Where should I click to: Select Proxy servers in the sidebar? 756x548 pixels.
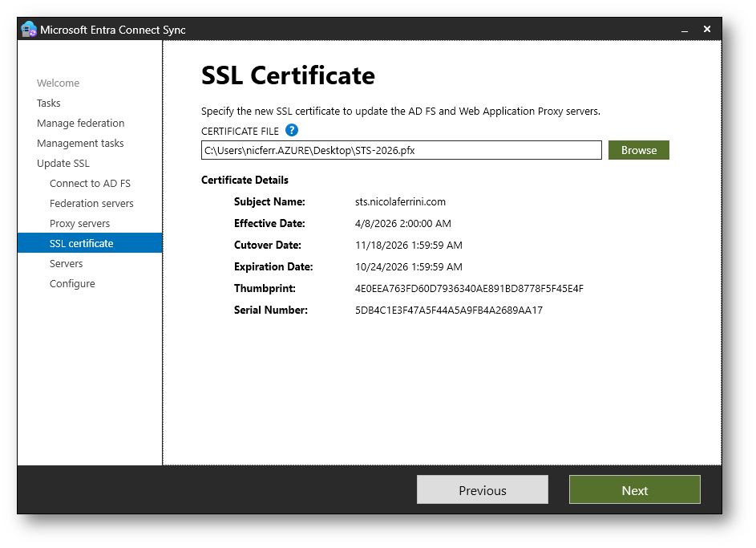(79, 224)
